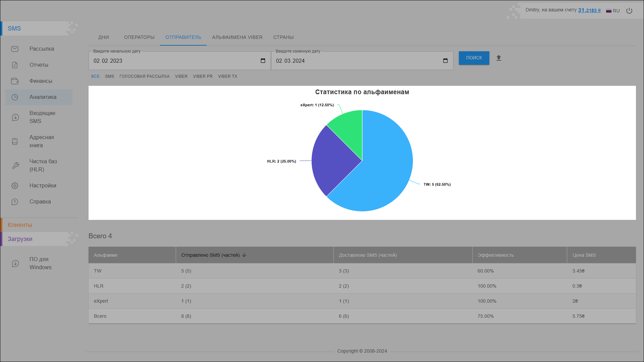Open start date calendar picker
Screen dimensions: 644x362
(x=263, y=61)
